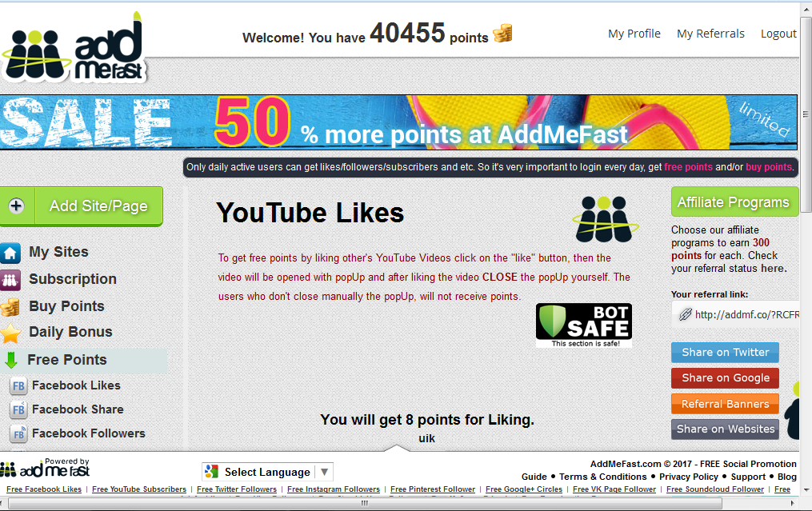Log out of the account

click(x=778, y=34)
